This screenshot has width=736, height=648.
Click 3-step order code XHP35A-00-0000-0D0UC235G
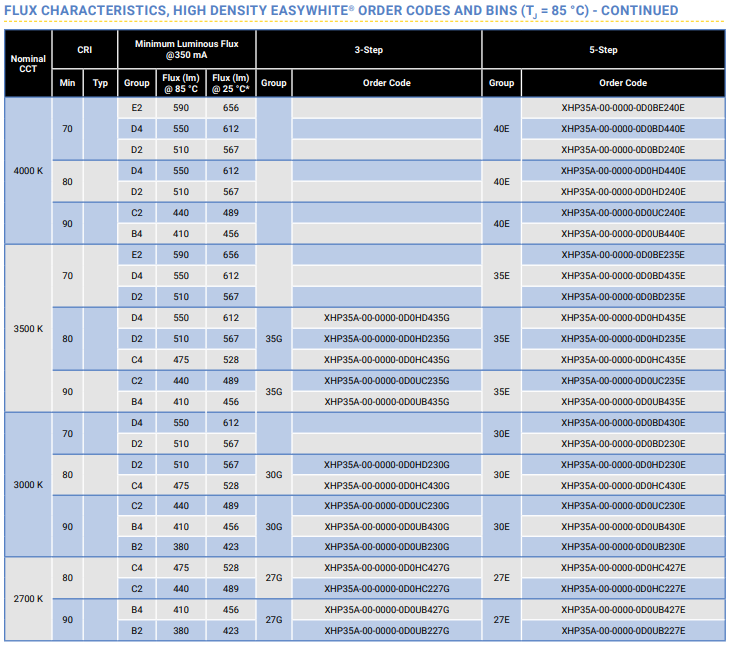[x=387, y=381]
